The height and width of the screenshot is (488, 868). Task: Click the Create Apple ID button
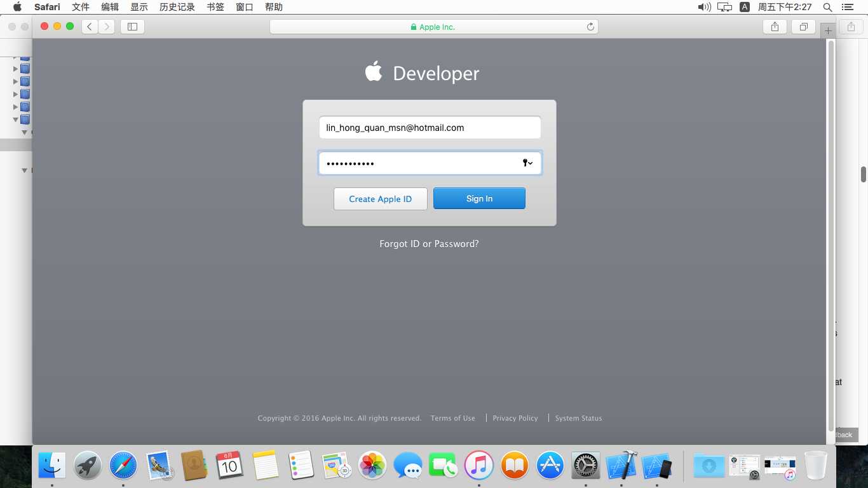(380, 199)
